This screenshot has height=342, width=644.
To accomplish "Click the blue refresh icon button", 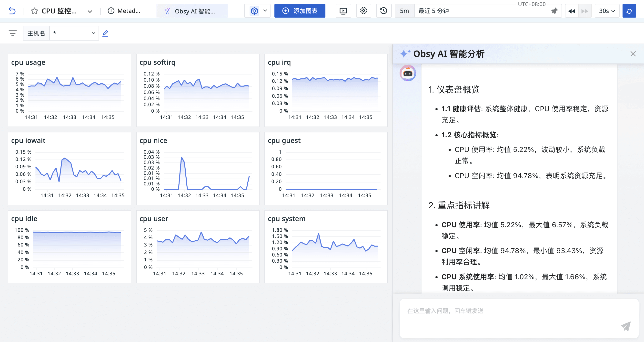I will coord(629,11).
